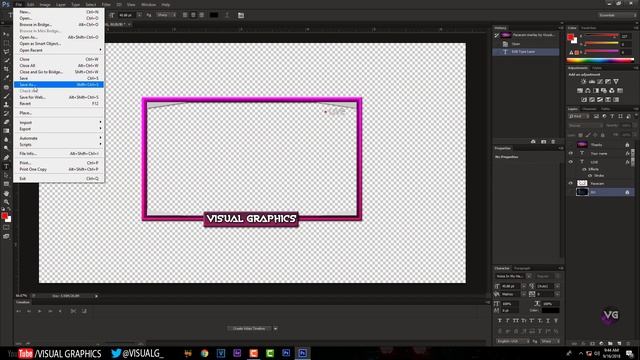Select the Edit Type Layer history state
The width and height of the screenshot is (640, 360).
pyautogui.click(x=526, y=52)
